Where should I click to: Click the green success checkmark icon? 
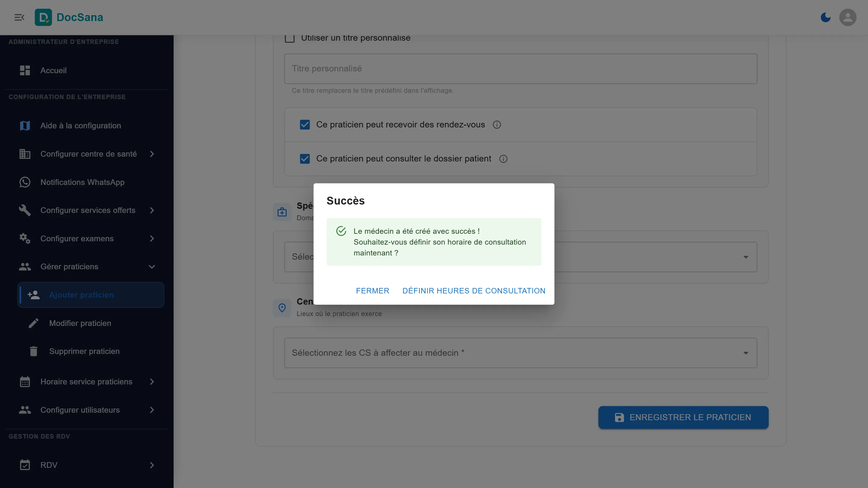point(341,231)
